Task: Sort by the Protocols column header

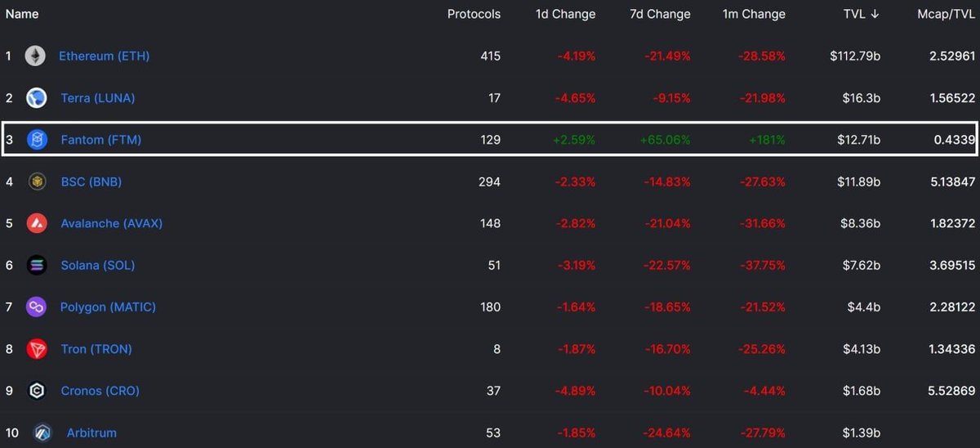Action: [x=474, y=14]
